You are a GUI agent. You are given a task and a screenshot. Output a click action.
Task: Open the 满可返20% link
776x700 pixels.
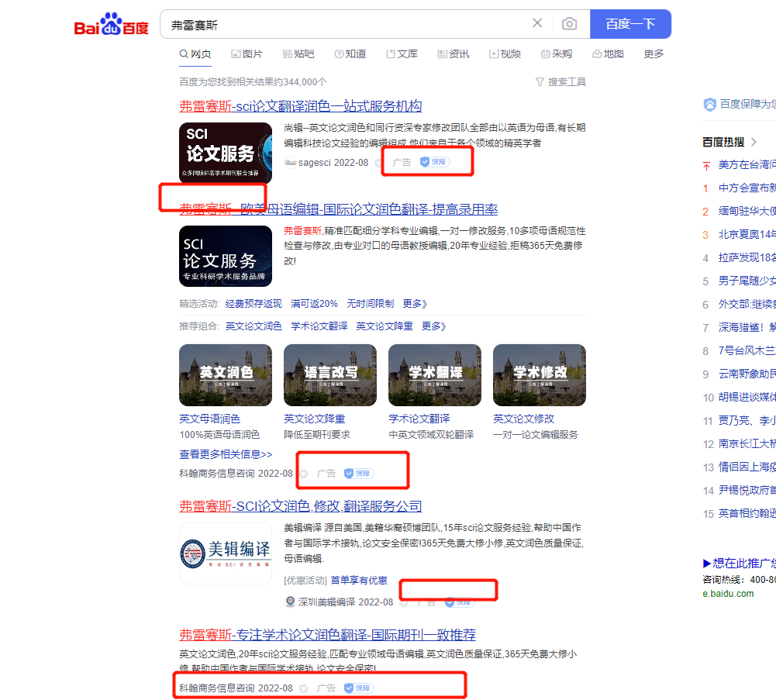[x=314, y=303]
